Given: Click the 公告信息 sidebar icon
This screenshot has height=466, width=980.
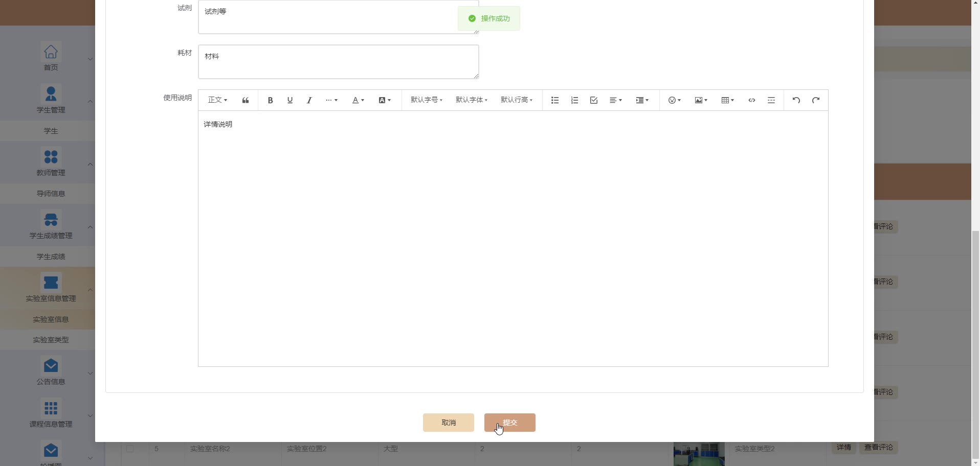Looking at the screenshot, I should point(51,365).
